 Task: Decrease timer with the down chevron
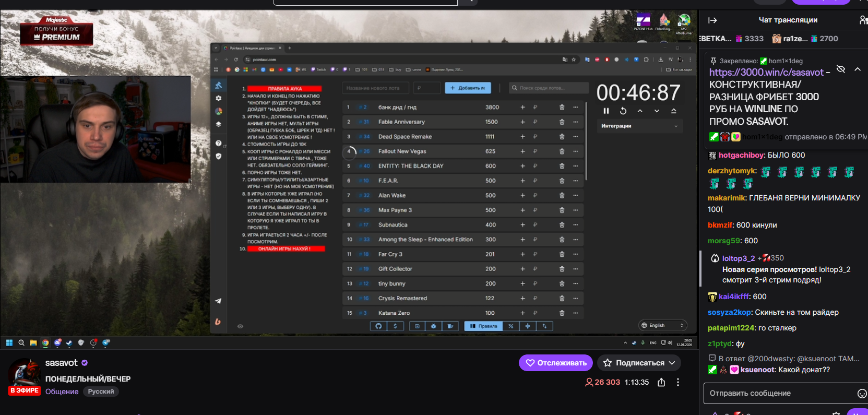click(x=657, y=111)
